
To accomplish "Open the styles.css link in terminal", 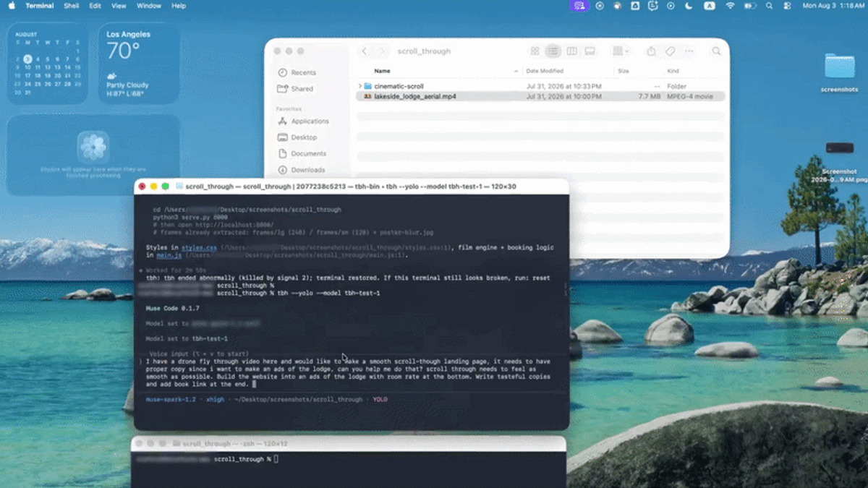I will (200, 247).
